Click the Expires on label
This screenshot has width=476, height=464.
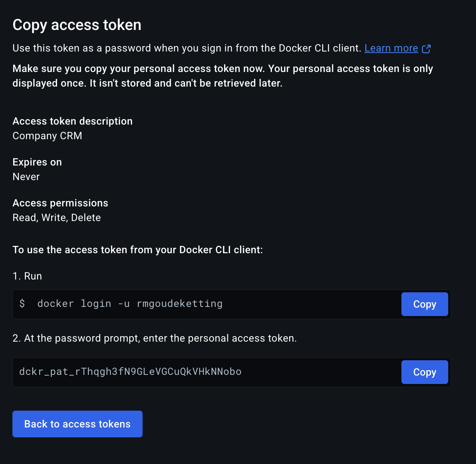(37, 162)
